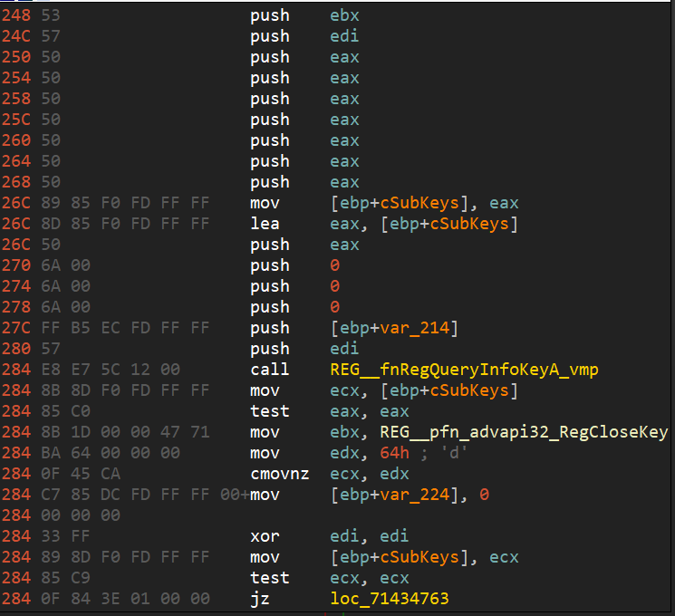Click 'eax' operand on the 268 line
The image size is (675, 616).
344,182
